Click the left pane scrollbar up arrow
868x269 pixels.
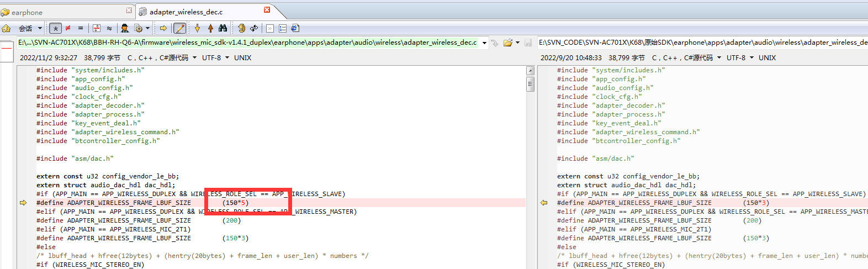coord(531,71)
